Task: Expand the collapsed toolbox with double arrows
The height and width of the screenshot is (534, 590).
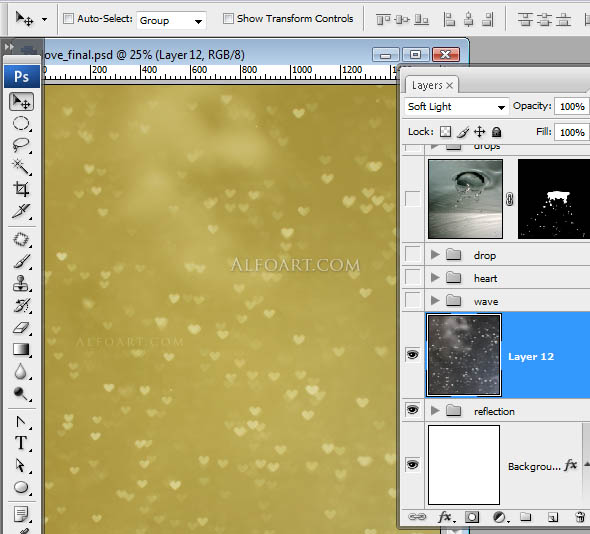Action: point(9,47)
